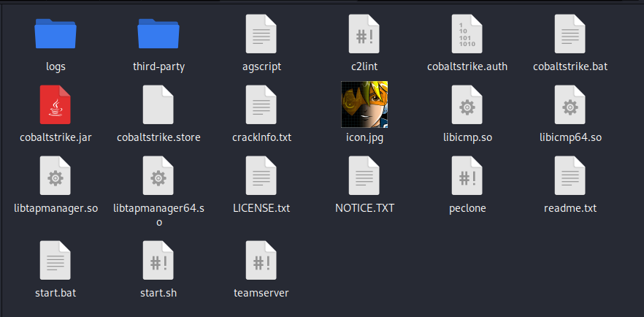Click the 'cobaltstrike.bat' file name
The image size is (644, 317).
570,66
